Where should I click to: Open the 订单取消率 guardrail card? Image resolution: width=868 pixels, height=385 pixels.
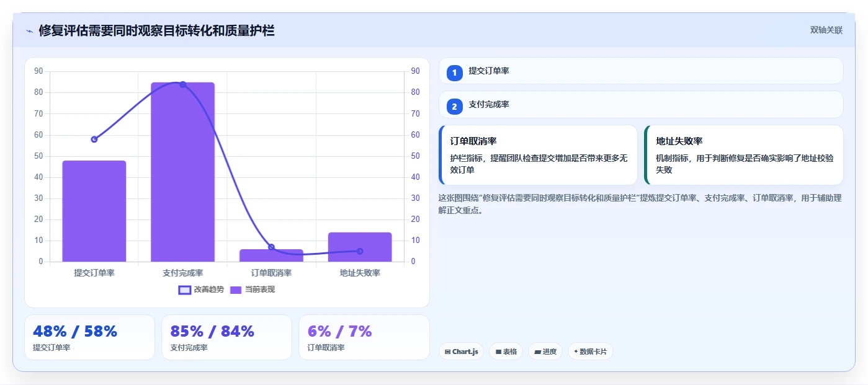pyautogui.click(x=538, y=155)
